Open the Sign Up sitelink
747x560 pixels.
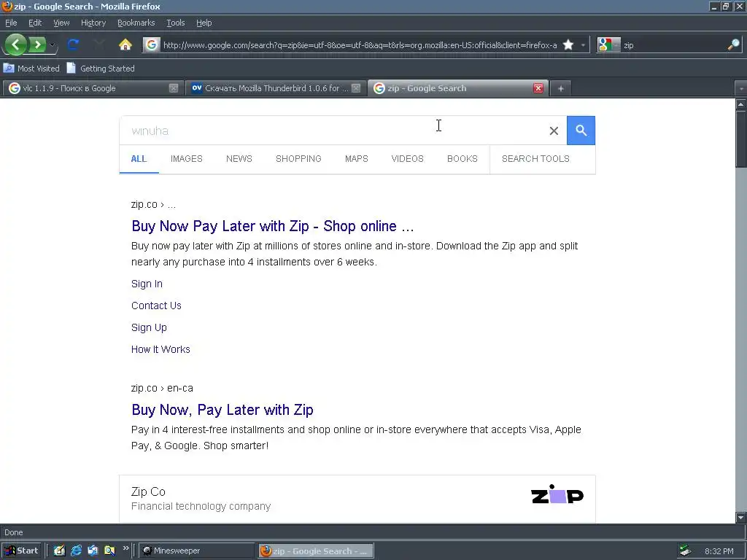click(x=149, y=327)
